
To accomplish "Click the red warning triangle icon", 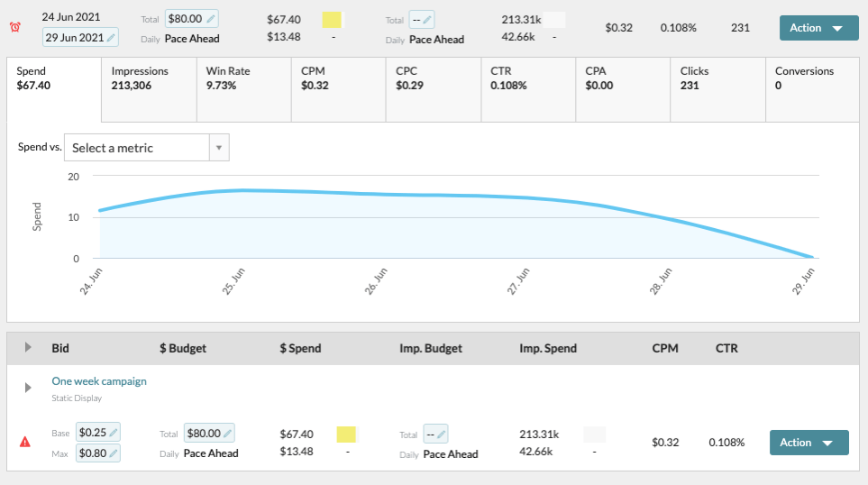I will pyautogui.click(x=26, y=442).
